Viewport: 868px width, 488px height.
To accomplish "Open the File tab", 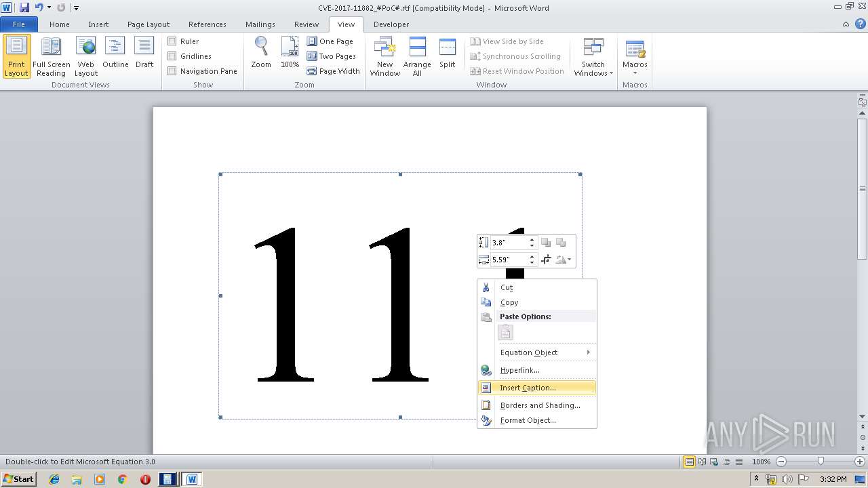I will 19,24.
